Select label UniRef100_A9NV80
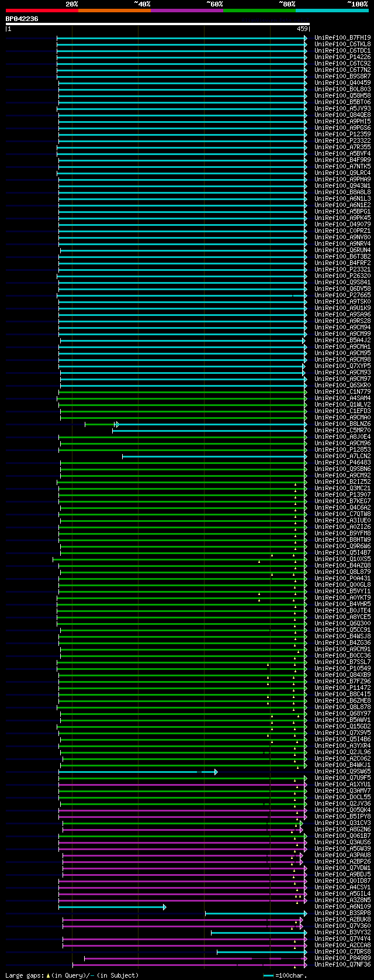This screenshot has width=374, height=980. pos(342,237)
